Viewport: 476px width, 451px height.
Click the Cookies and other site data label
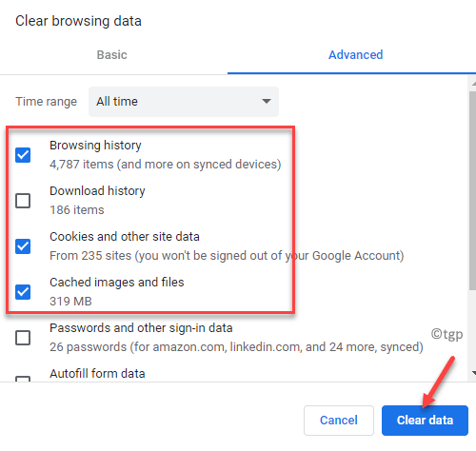click(x=125, y=237)
